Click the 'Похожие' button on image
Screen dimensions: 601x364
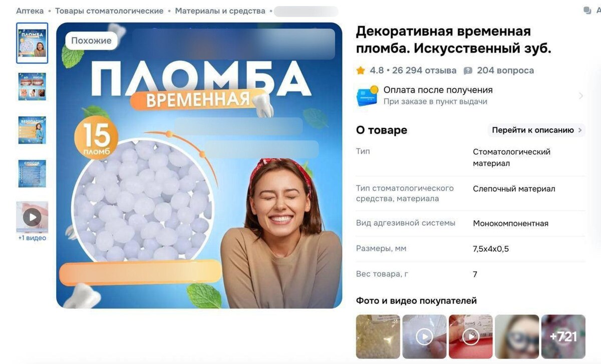[x=91, y=41]
